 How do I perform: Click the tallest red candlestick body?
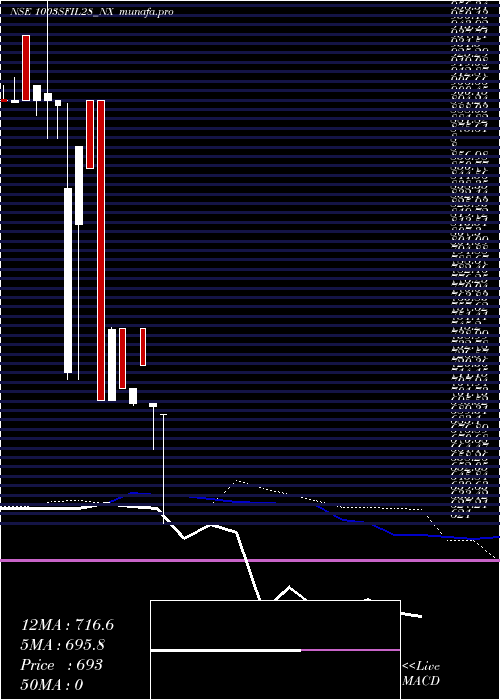point(101,250)
